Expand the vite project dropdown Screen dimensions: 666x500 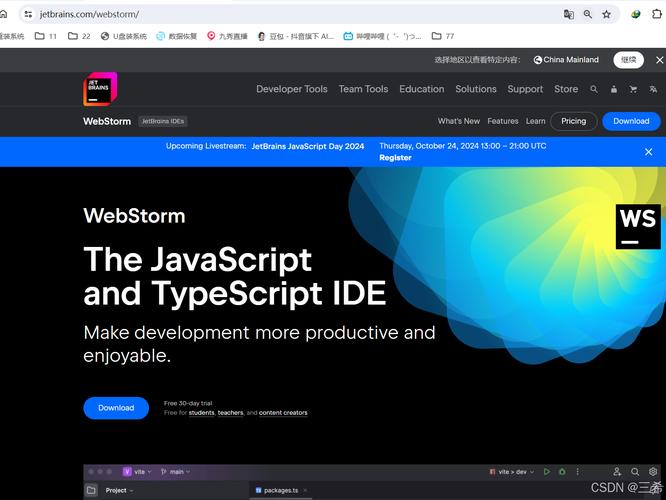tap(137, 472)
